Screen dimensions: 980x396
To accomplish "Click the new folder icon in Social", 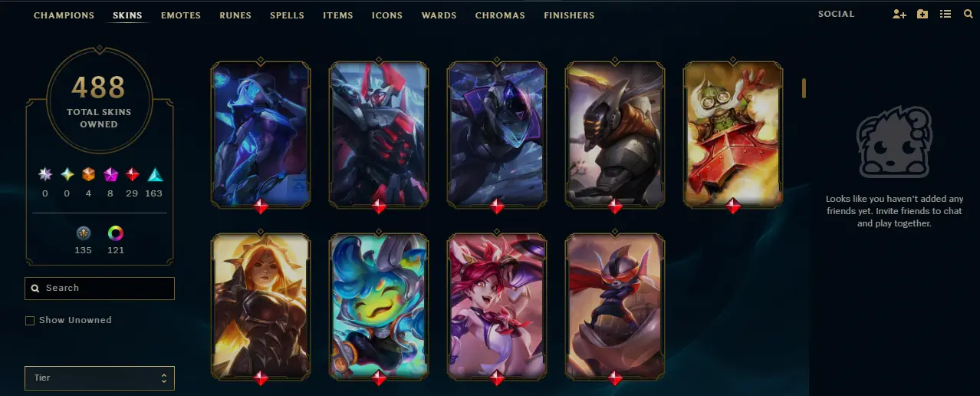I will [922, 15].
